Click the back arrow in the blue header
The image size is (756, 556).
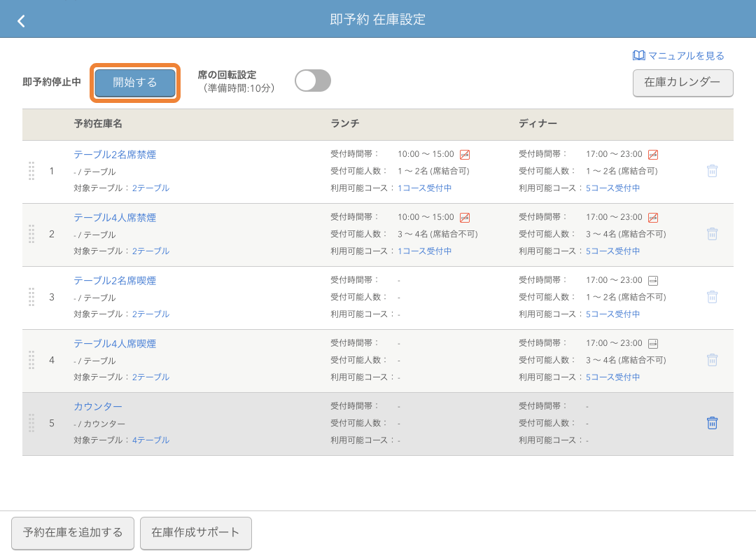tap(21, 20)
